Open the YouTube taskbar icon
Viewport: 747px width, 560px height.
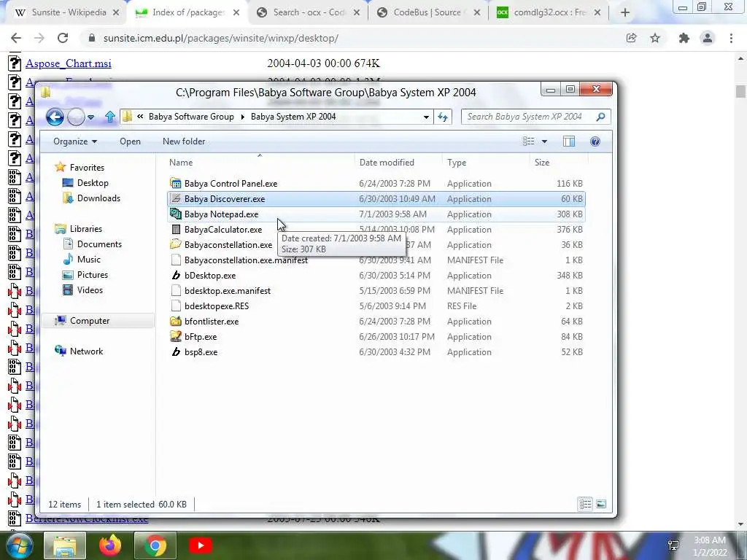200,545
